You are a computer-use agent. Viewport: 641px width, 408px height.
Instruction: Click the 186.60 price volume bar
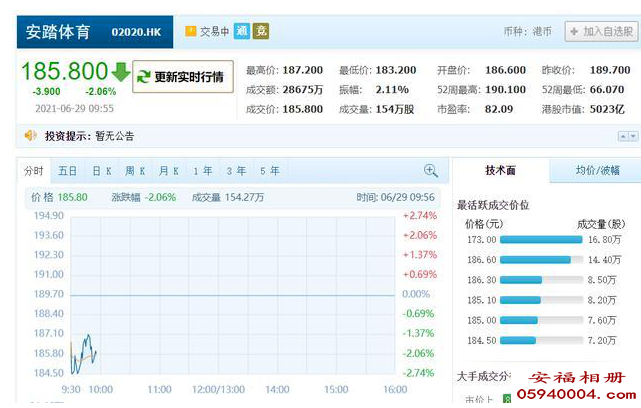[x=541, y=260]
